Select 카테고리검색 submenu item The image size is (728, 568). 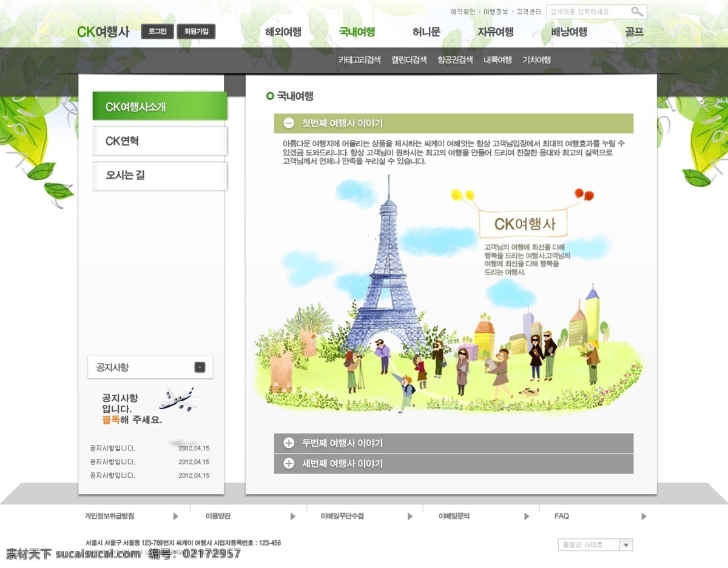[x=359, y=60]
